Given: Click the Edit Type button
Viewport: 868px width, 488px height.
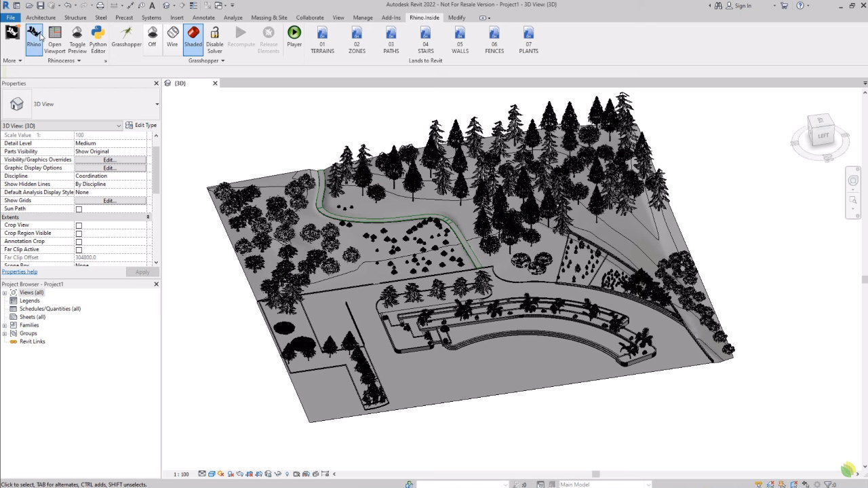Looking at the screenshot, I should (141, 126).
